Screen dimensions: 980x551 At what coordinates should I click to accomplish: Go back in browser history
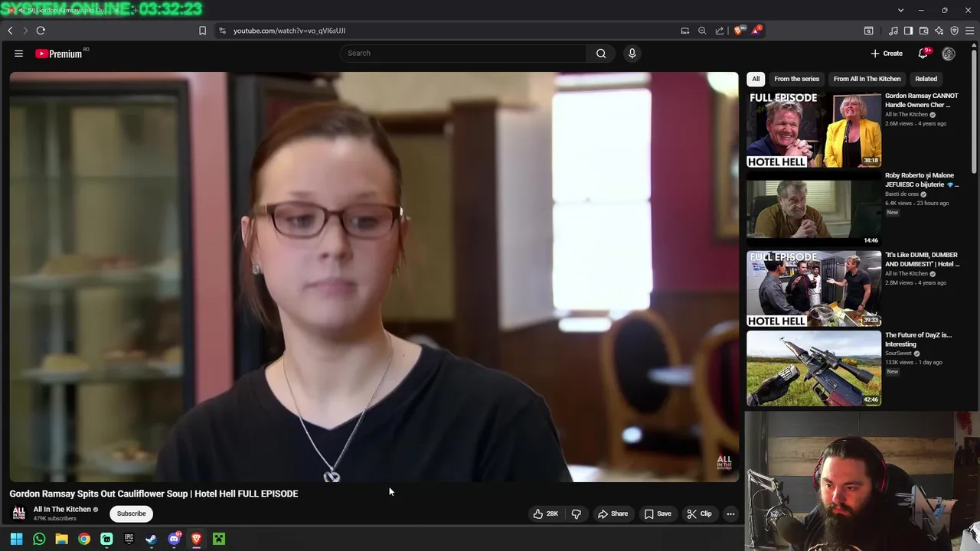10,31
